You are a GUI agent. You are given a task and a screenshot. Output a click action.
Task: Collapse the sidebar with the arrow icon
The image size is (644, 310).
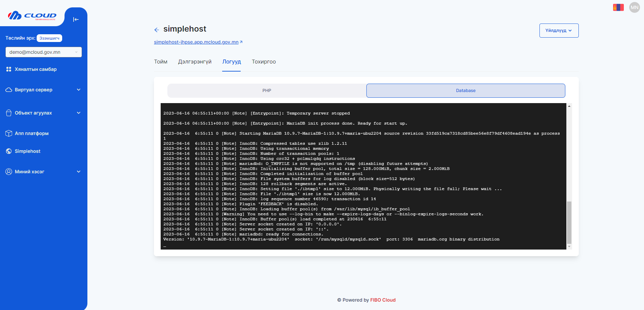coord(76,19)
